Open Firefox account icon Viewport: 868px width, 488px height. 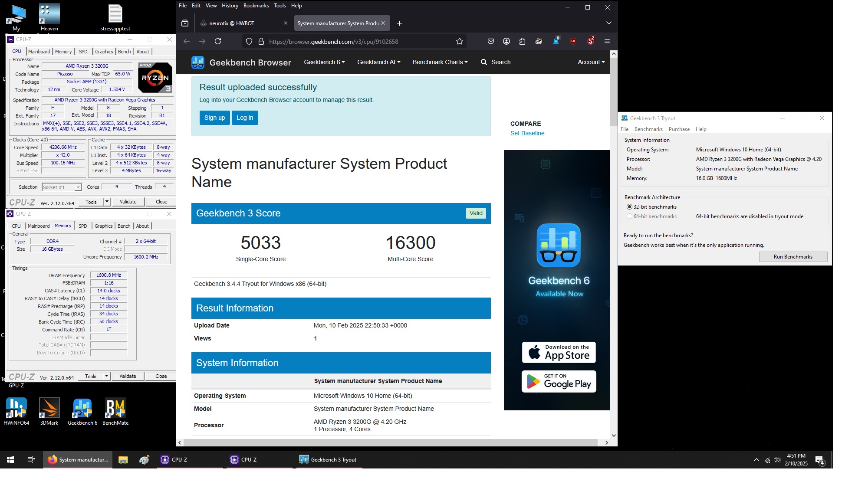coord(506,41)
